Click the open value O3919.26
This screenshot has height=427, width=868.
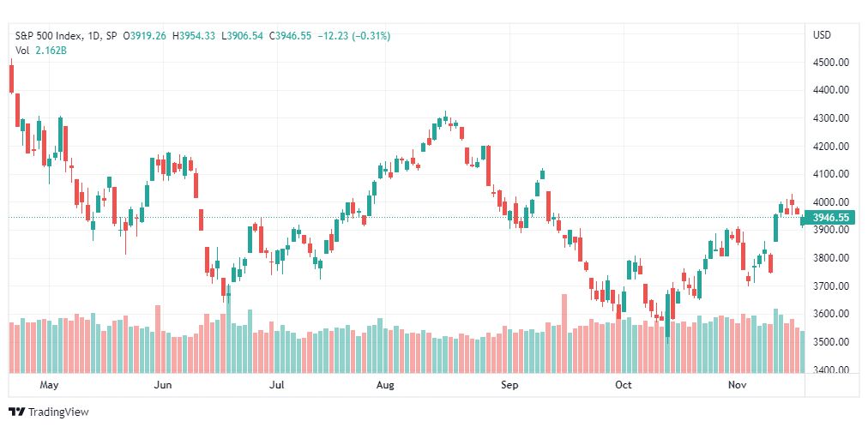tap(144, 36)
